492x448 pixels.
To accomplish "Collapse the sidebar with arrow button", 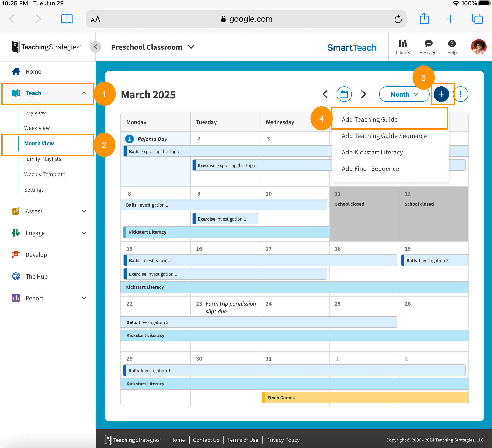I will coord(96,47).
